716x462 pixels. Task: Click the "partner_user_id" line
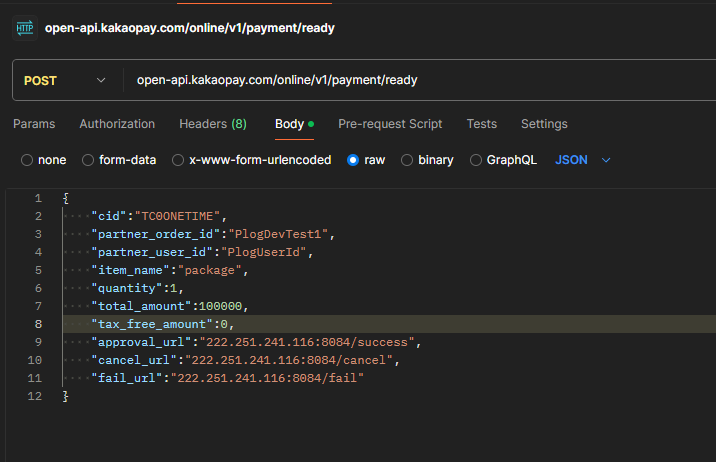point(202,252)
